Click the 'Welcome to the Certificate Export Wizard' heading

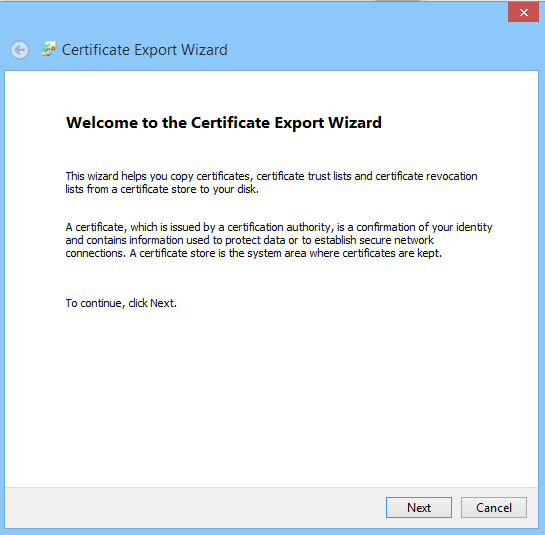[x=224, y=123]
